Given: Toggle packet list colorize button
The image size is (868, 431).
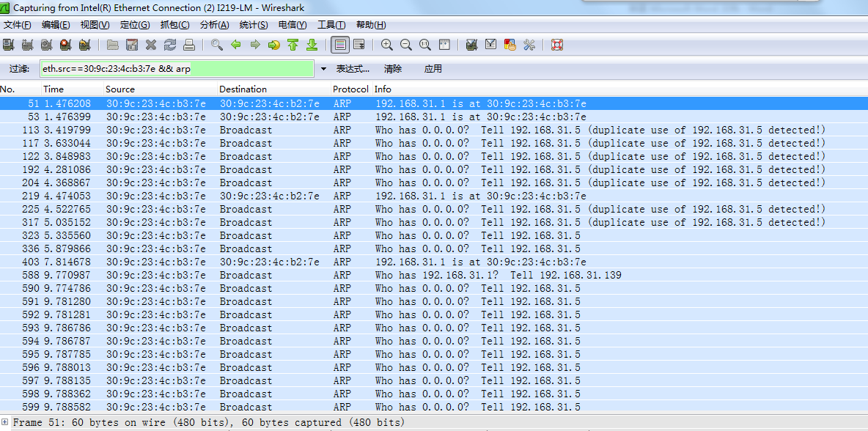Looking at the screenshot, I should pos(340,45).
